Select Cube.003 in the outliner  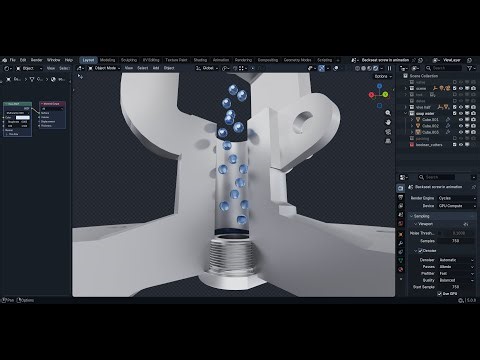(430, 132)
